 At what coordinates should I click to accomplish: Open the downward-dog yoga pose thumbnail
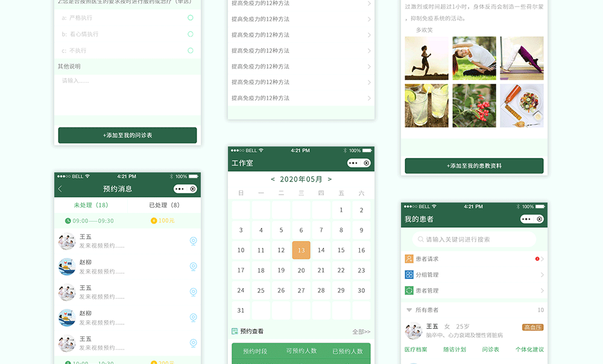[x=522, y=58]
